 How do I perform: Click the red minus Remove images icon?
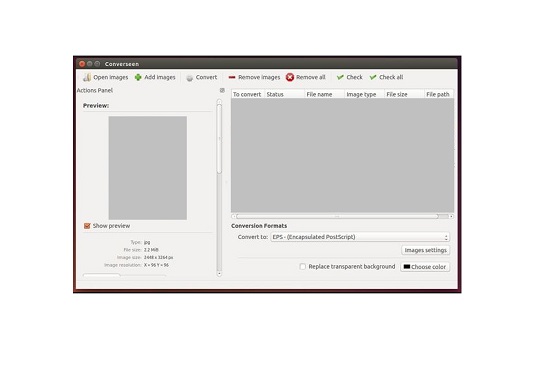pos(232,77)
